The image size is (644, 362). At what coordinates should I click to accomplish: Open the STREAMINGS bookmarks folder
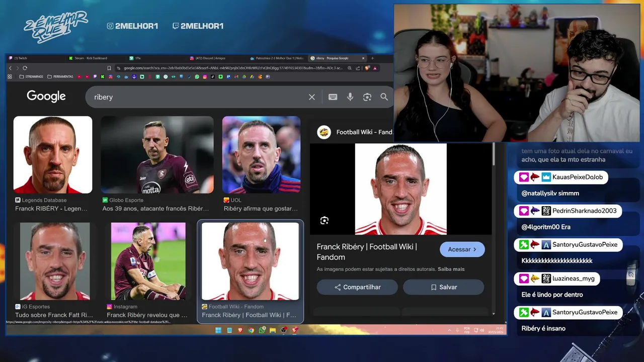click(x=31, y=76)
